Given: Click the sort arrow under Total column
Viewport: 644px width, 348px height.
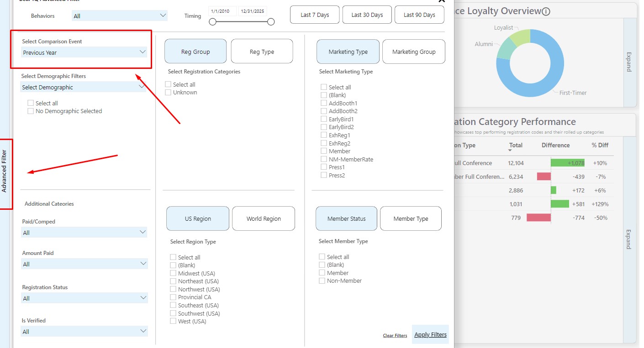Looking at the screenshot, I should 510,151.
